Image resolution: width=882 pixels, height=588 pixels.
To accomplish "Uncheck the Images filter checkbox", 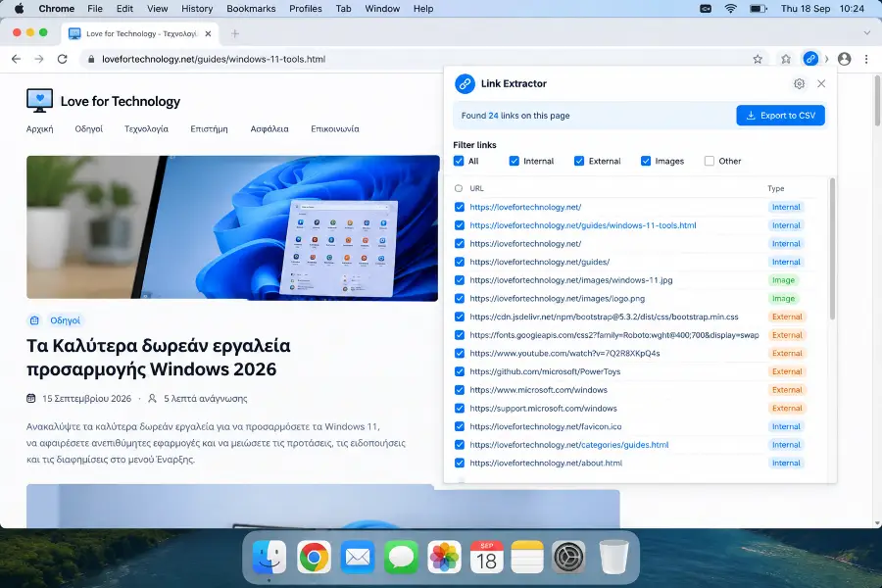I will point(646,161).
